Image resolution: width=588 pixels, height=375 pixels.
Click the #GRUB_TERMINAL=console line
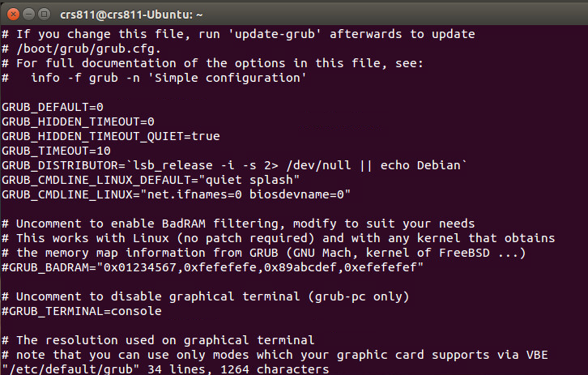pyautogui.click(x=82, y=311)
